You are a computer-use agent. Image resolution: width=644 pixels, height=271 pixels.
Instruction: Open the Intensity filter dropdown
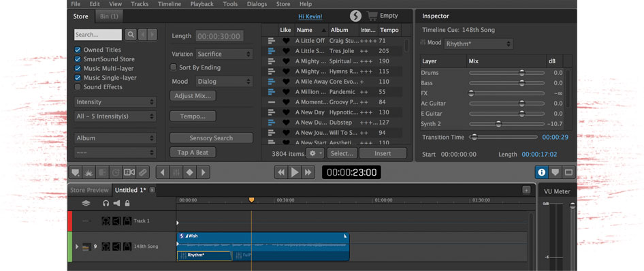click(x=115, y=102)
